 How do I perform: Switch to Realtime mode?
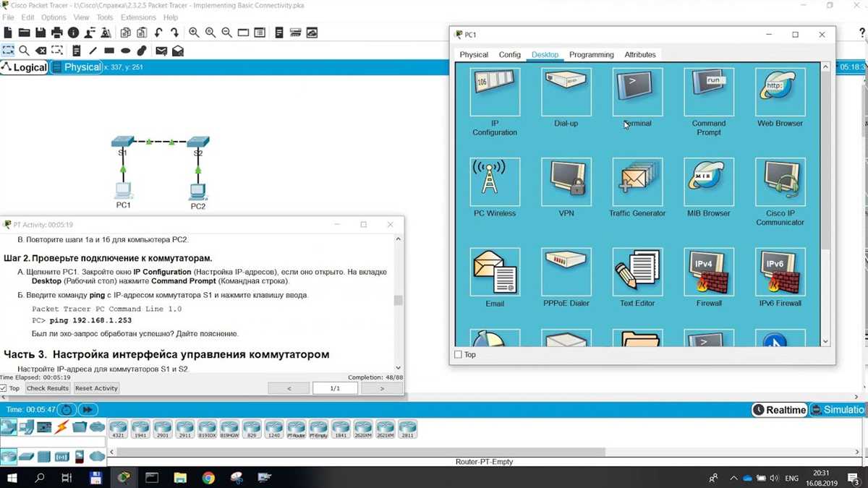(779, 410)
